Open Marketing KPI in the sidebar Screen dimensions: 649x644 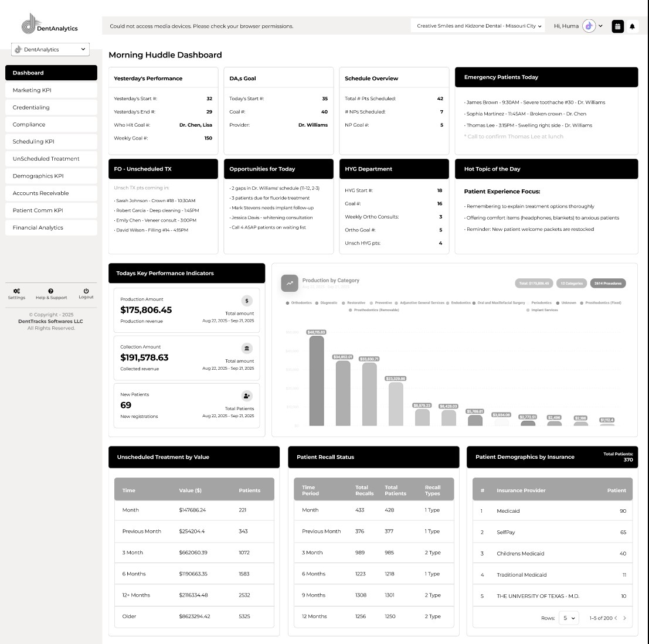(x=51, y=90)
